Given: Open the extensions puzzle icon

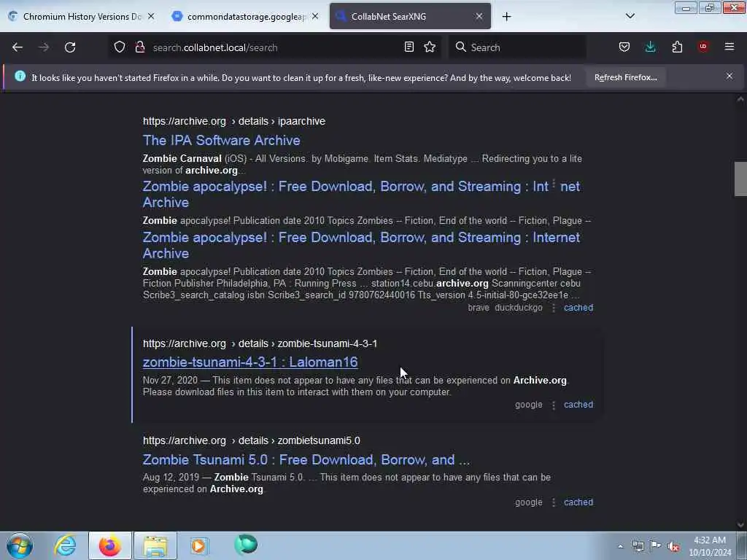Looking at the screenshot, I should (x=677, y=47).
